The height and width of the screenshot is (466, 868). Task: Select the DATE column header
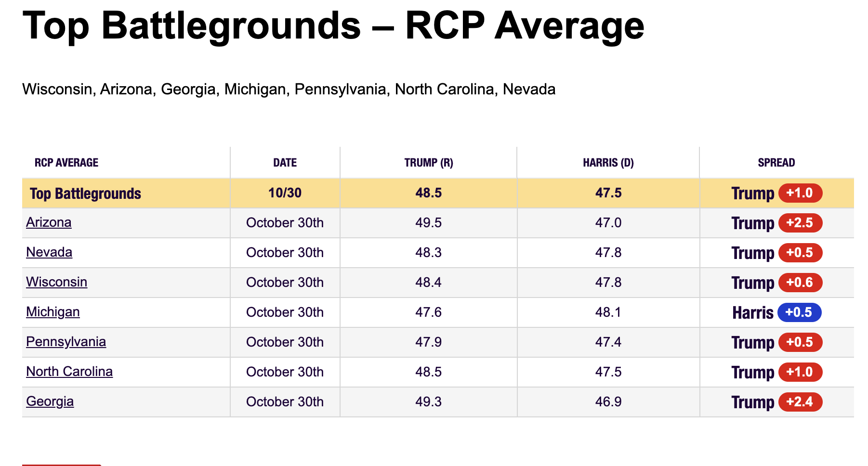[285, 163]
